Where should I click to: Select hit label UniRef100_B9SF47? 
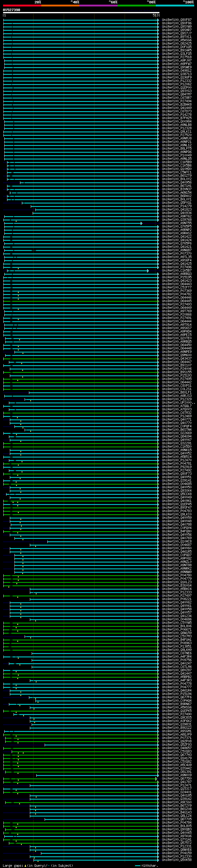pos(177,508)
